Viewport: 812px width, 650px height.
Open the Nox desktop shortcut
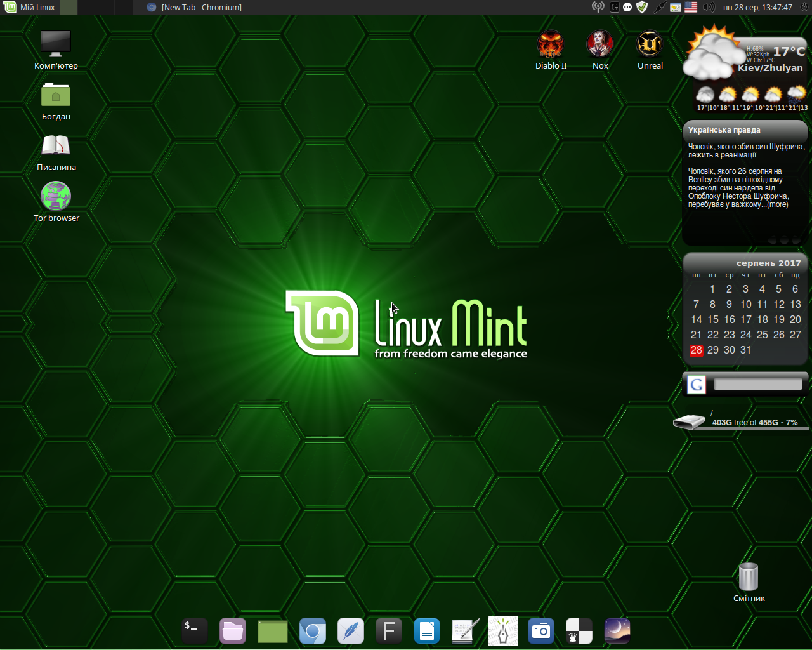click(599, 50)
